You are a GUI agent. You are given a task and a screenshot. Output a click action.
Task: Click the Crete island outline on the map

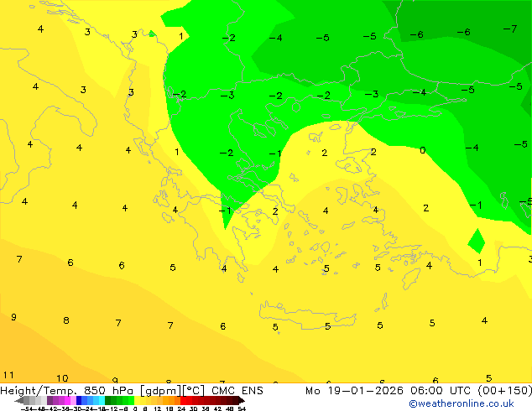307,315
